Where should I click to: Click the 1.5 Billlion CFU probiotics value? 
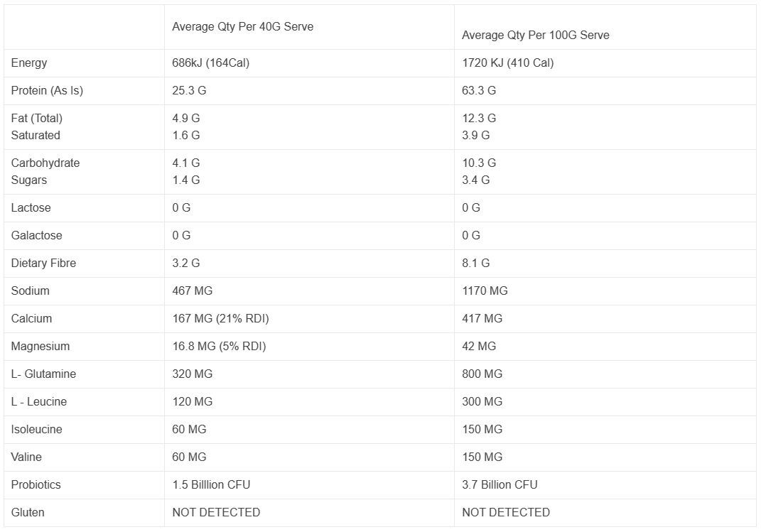pyautogui.click(x=211, y=484)
